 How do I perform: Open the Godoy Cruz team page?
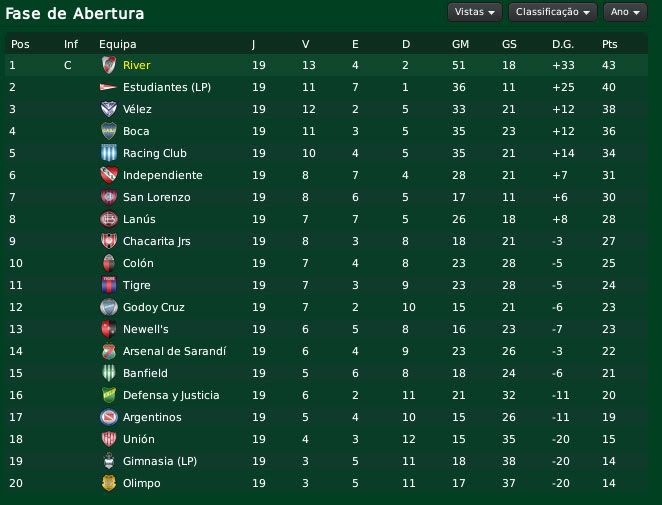click(154, 307)
